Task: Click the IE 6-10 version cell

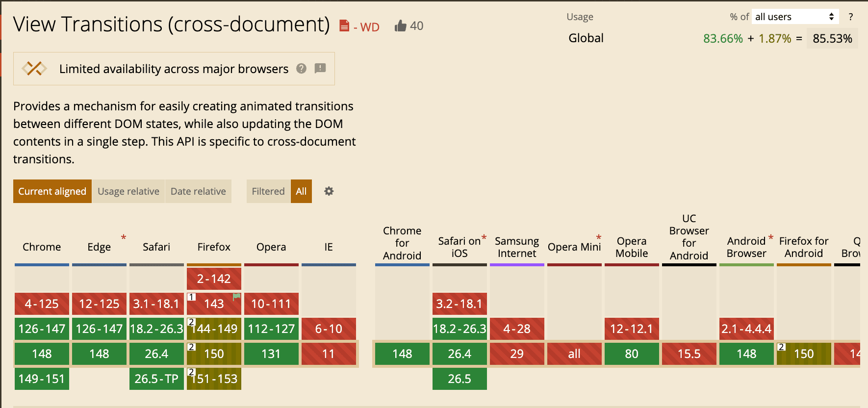Action: point(329,329)
